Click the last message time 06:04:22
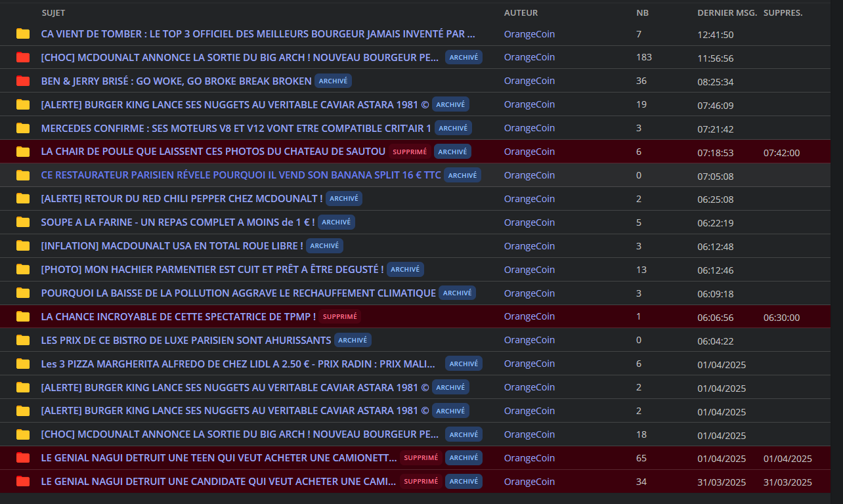The width and height of the screenshot is (843, 504). click(x=716, y=341)
